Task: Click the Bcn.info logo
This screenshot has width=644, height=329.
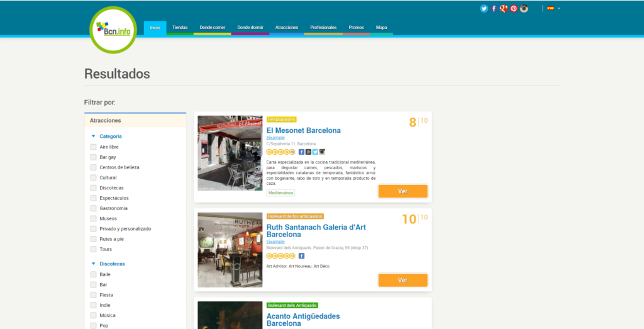Action: tap(113, 30)
